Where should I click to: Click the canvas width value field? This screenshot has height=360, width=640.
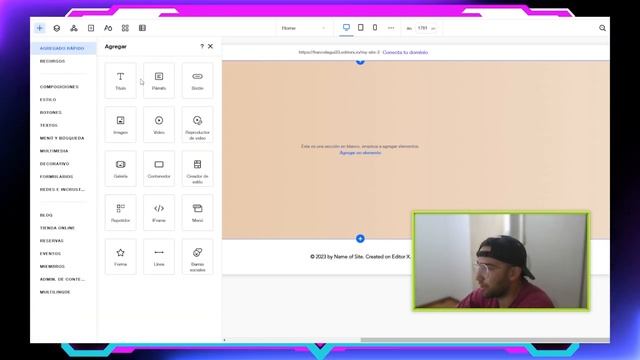[422, 28]
